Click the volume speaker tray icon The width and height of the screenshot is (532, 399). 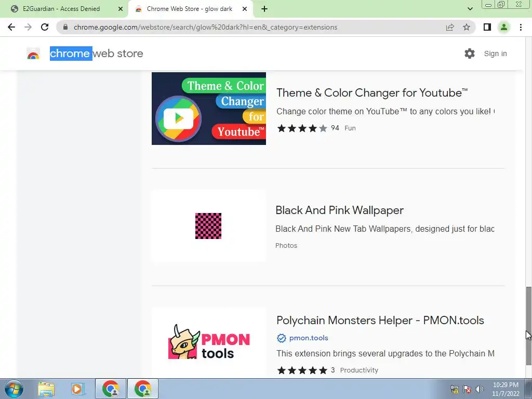point(480,389)
